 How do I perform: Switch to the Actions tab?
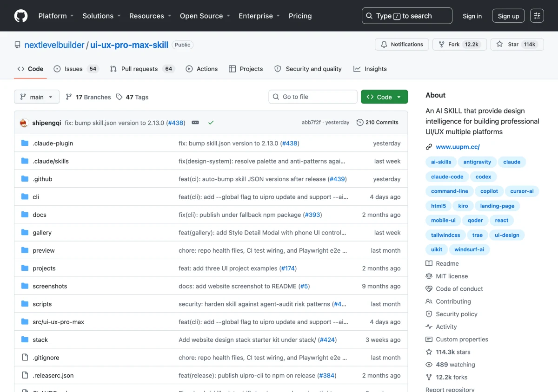201,69
